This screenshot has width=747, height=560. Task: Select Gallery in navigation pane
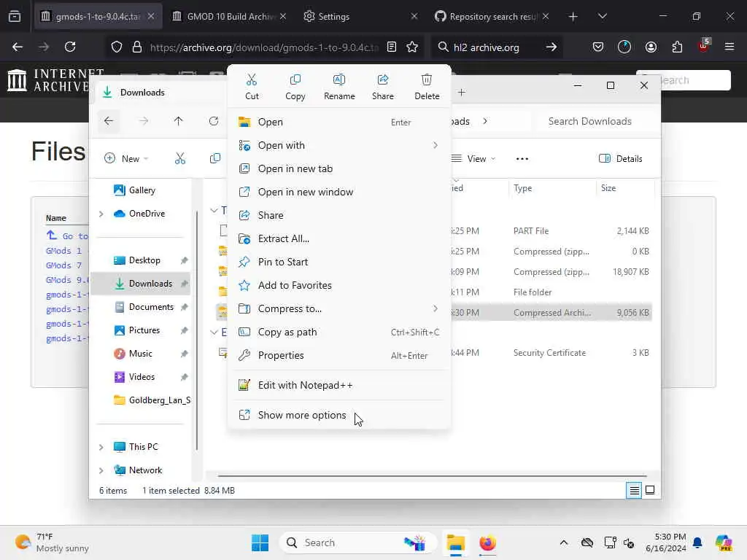142,190
